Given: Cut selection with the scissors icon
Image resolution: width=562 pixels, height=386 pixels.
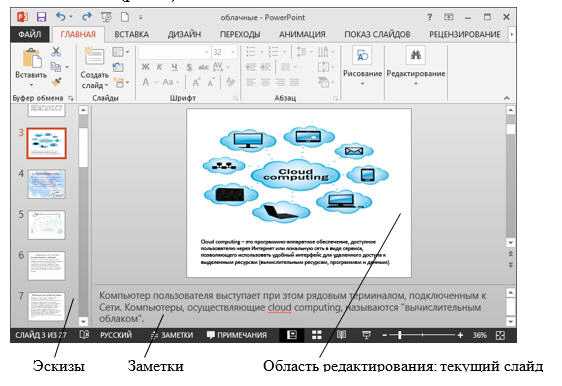Looking at the screenshot, I should [56, 52].
